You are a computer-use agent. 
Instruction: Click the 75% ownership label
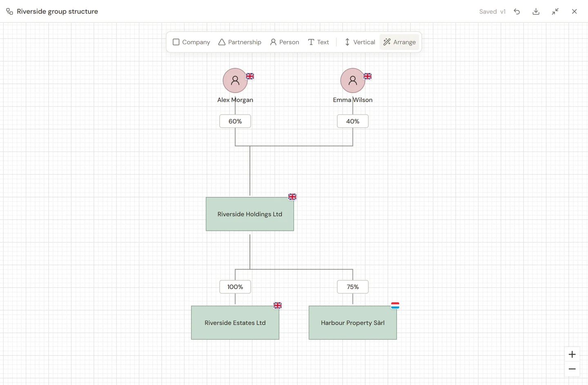point(353,287)
